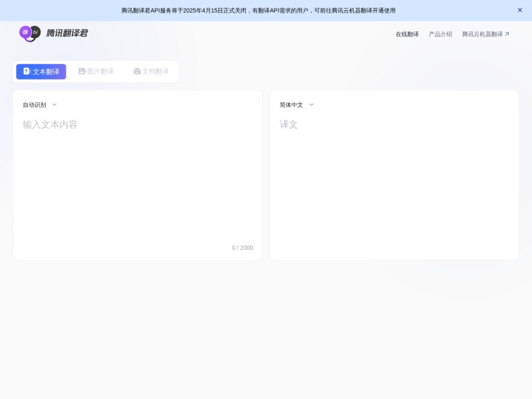Click the text translation T icon
532x399 pixels.
[x=27, y=71]
